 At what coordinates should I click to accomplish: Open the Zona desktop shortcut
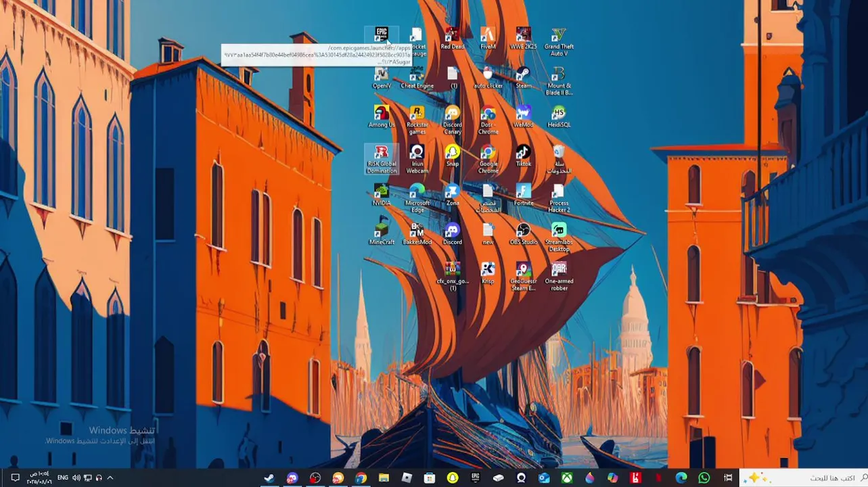452,195
